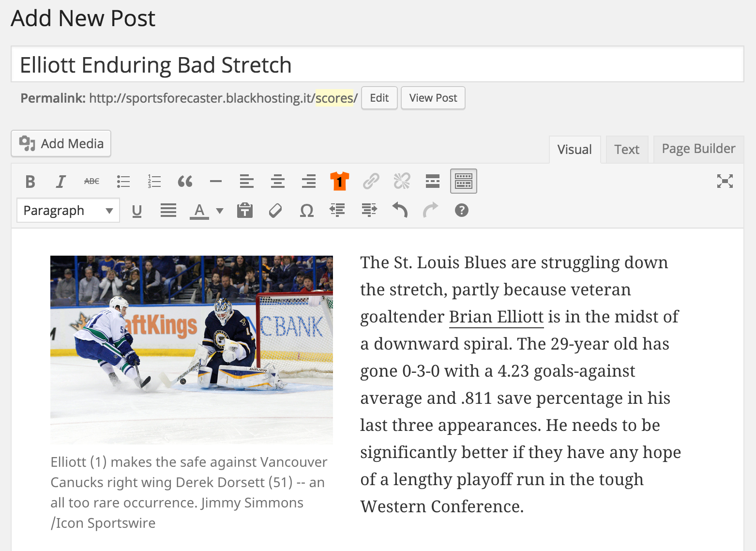Insert a bulleted list
Viewport: 756px width, 551px height.
pyautogui.click(x=123, y=182)
